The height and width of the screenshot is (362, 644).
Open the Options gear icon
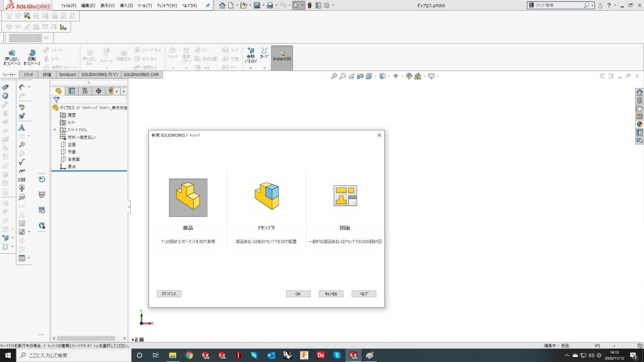click(327, 6)
